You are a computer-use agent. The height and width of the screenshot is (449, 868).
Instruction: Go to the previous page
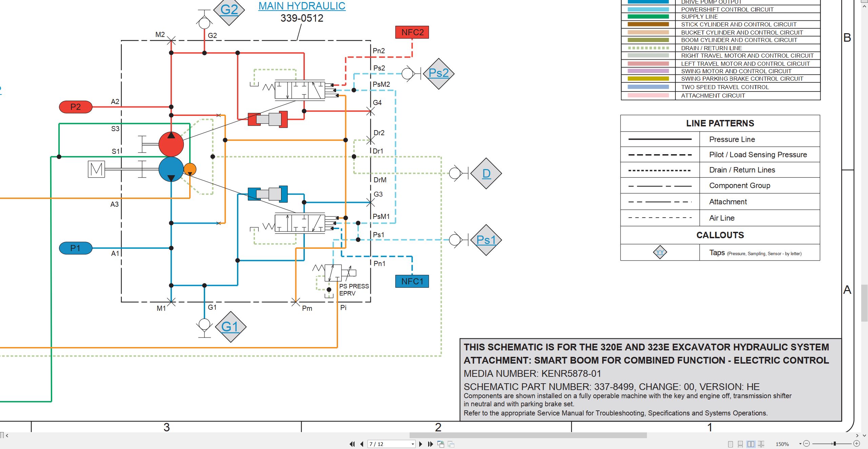click(x=362, y=444)
